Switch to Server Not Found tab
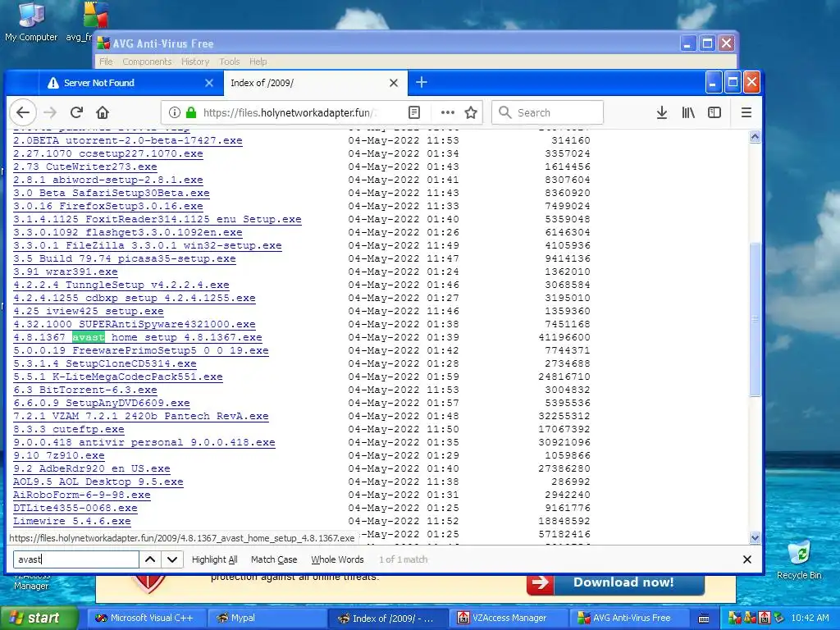The width and height of the screenshot is (840, 630). click(x=129, y=83)
